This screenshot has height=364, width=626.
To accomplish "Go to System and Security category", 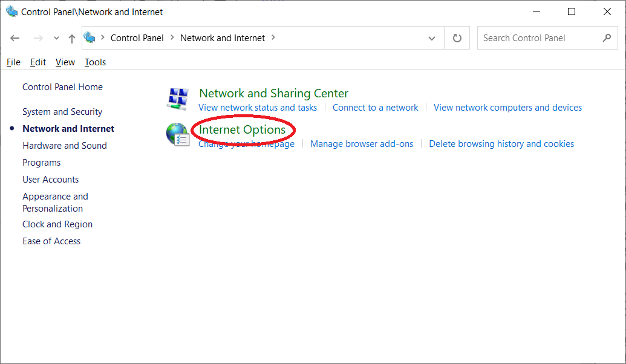I will [x=62, y=112].
